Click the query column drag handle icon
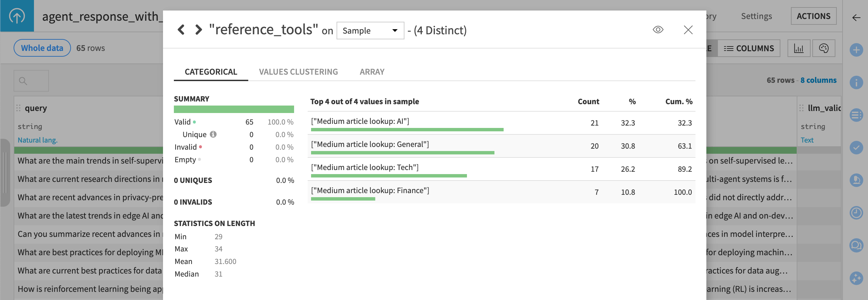This screenshot has height=300, width=868. (x=18, y=108)
